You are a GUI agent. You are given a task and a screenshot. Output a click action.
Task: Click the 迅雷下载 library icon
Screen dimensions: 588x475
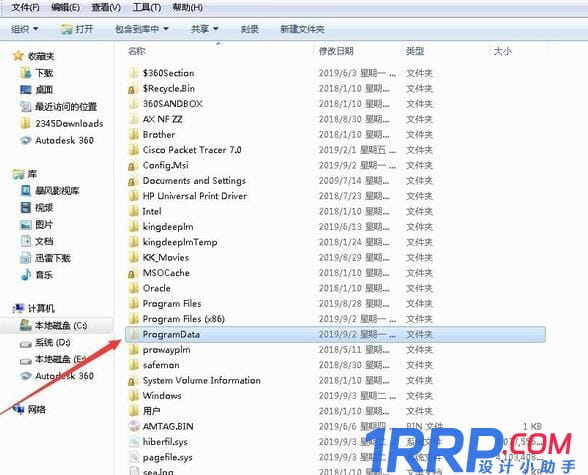click(x=26, y=258)
